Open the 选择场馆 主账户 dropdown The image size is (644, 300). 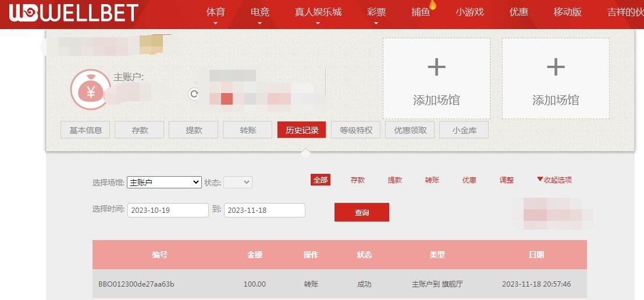point(164,182)
